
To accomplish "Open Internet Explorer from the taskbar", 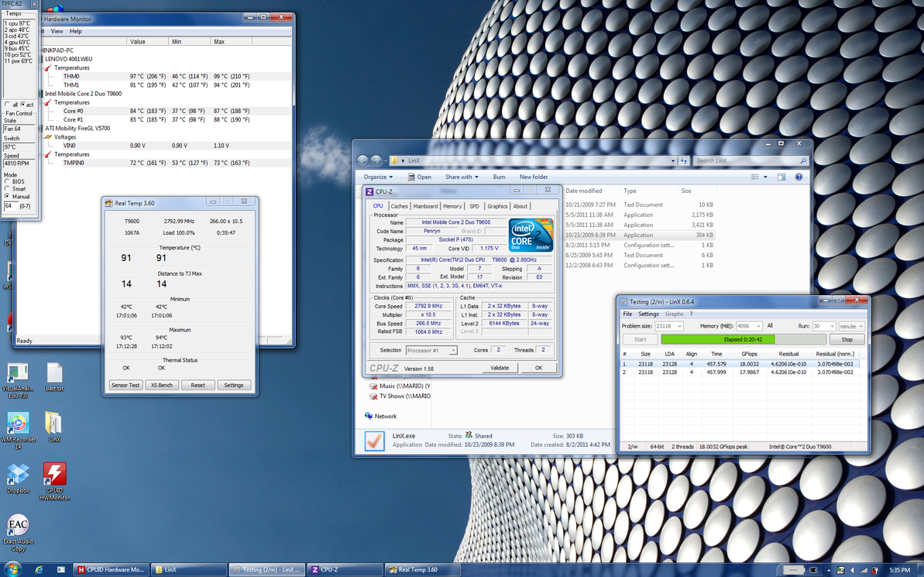I will [x=39, y=570].
